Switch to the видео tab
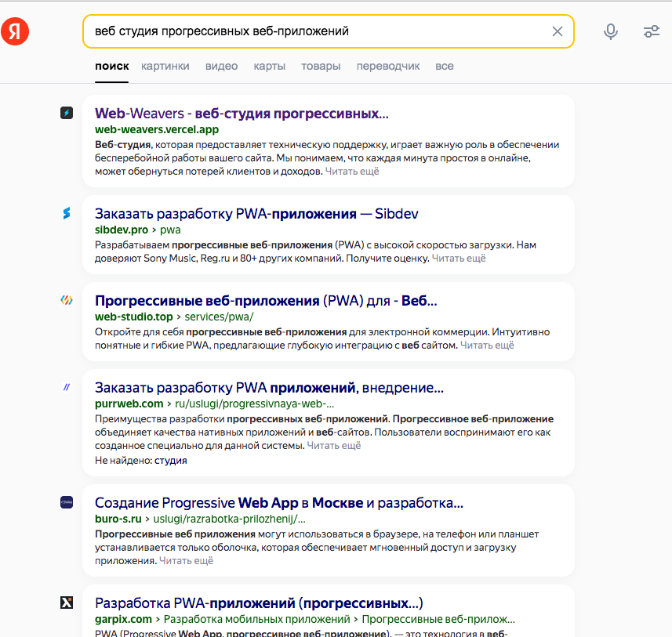This screenshot has height=637, width=672. point(221,67)
